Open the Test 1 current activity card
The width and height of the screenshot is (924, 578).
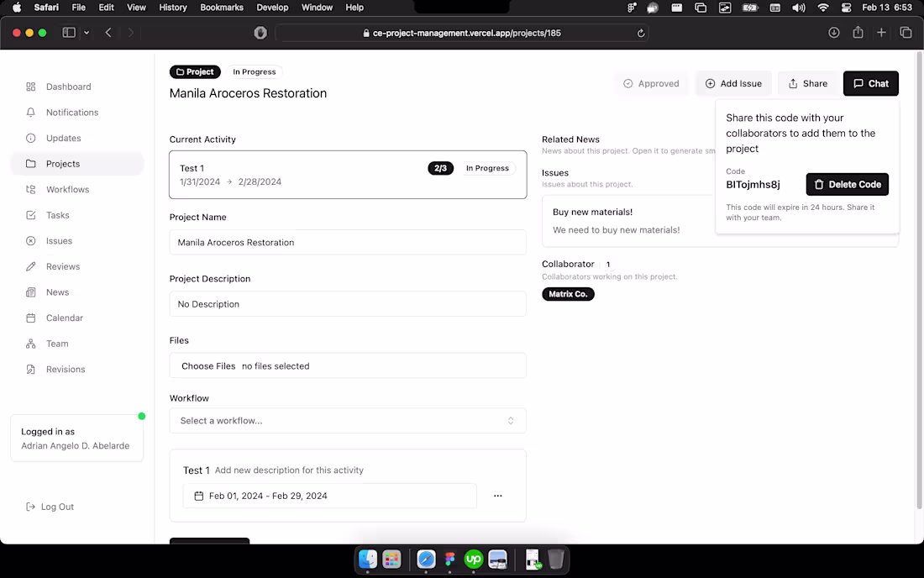click(x=348, y=175)
